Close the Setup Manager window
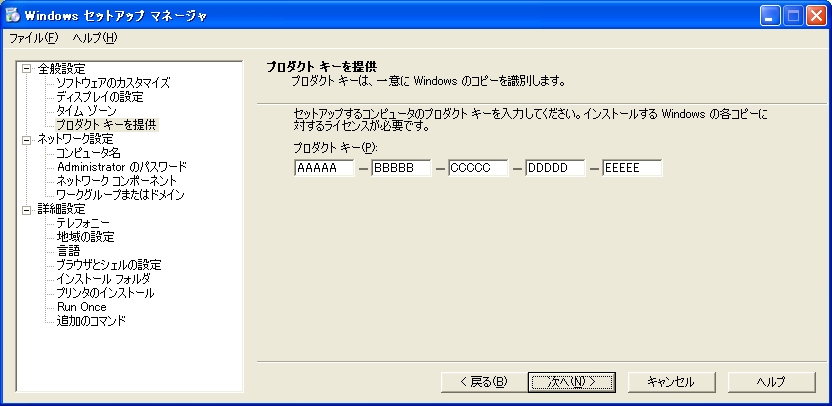 click(816, 16)
